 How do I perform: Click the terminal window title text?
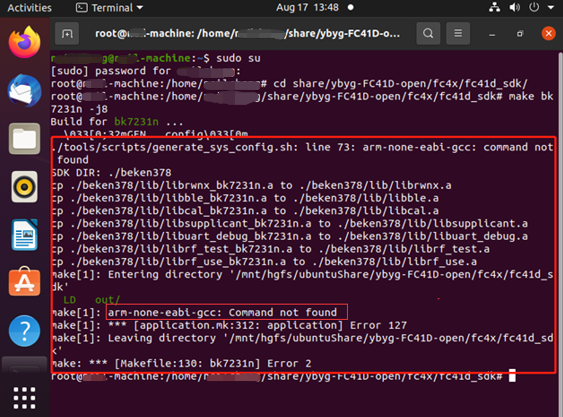[x=247, y=33]
